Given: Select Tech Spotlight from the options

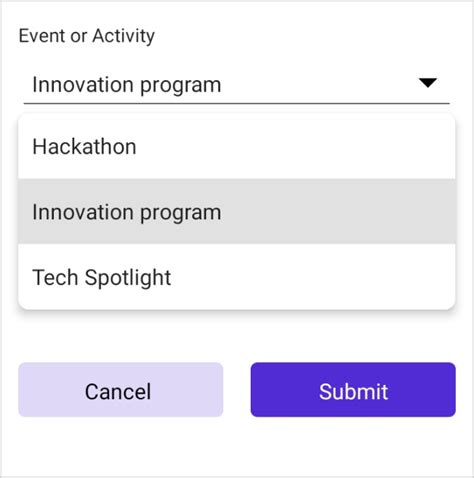Looking at the screenshot, I should 237,277.
